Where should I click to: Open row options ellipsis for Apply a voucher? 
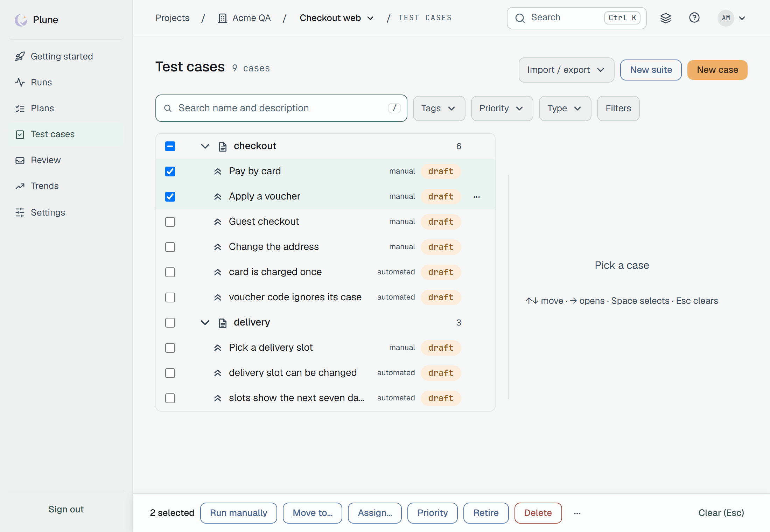(x=476, y=197)
